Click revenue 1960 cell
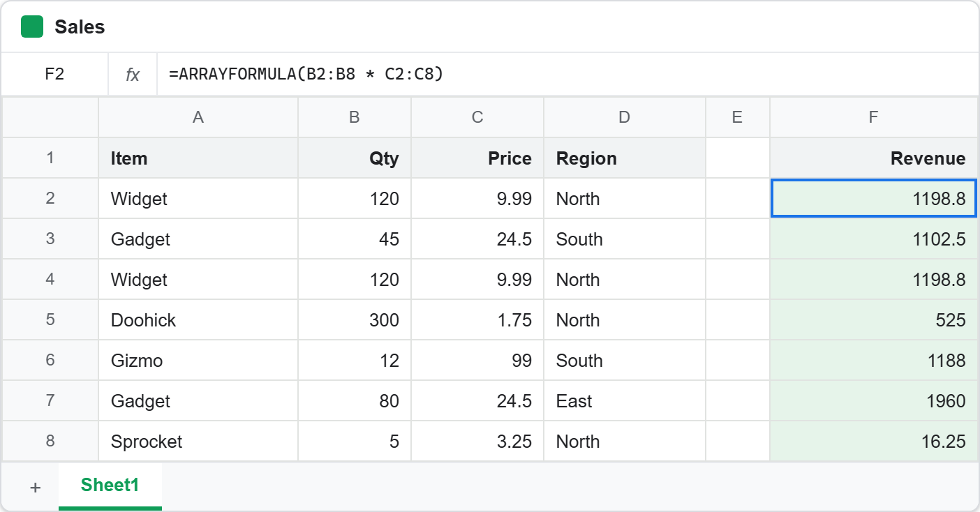 point(874,400)
